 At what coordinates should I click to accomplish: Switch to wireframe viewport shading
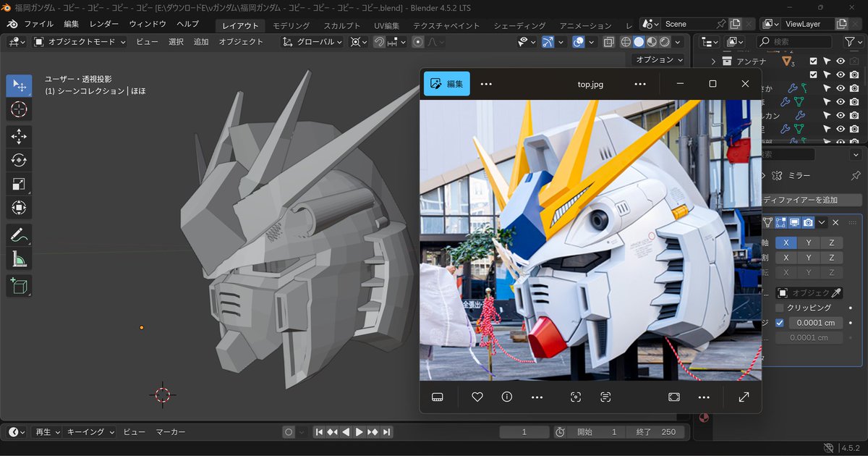626,42
